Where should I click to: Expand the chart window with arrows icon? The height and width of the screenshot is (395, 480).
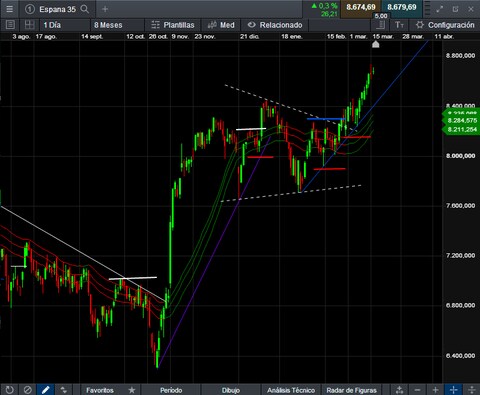click(440, 9)
